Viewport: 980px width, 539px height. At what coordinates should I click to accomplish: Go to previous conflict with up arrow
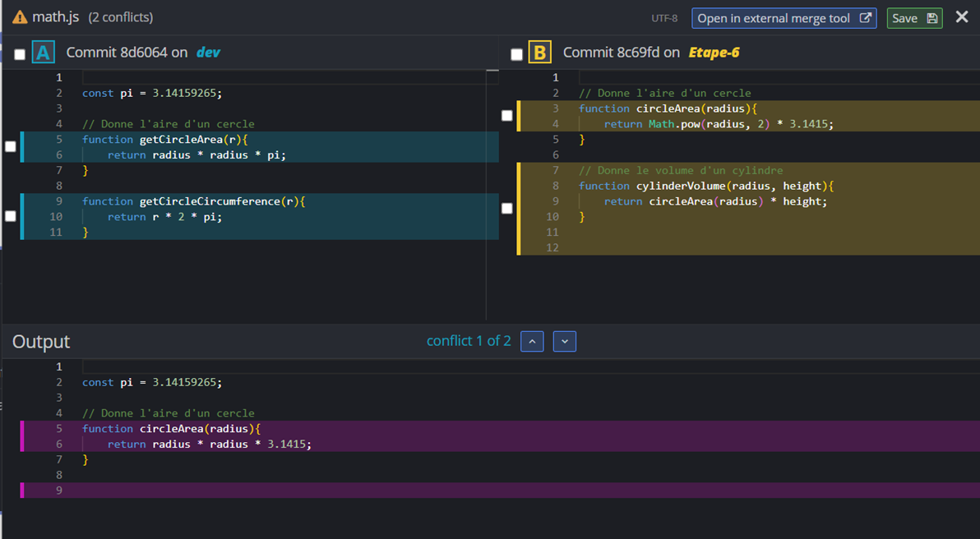point(532,342)
